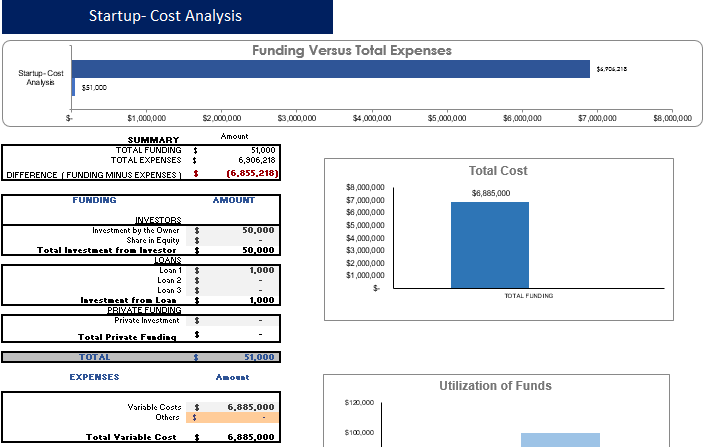Select the Funding Versus Total Expenses chart title

[x=351, y=50]
